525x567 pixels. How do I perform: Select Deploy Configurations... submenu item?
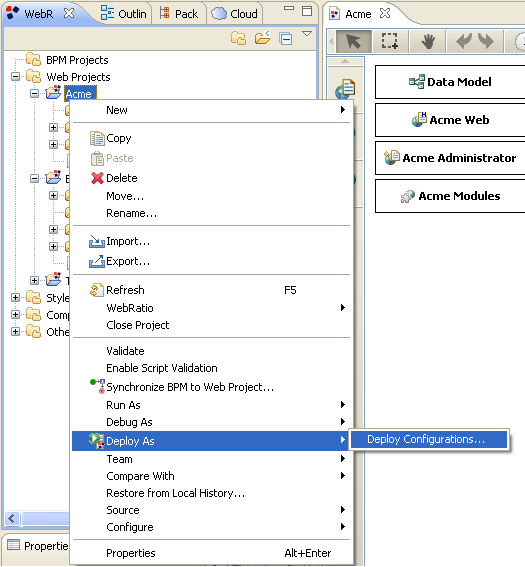429,439
